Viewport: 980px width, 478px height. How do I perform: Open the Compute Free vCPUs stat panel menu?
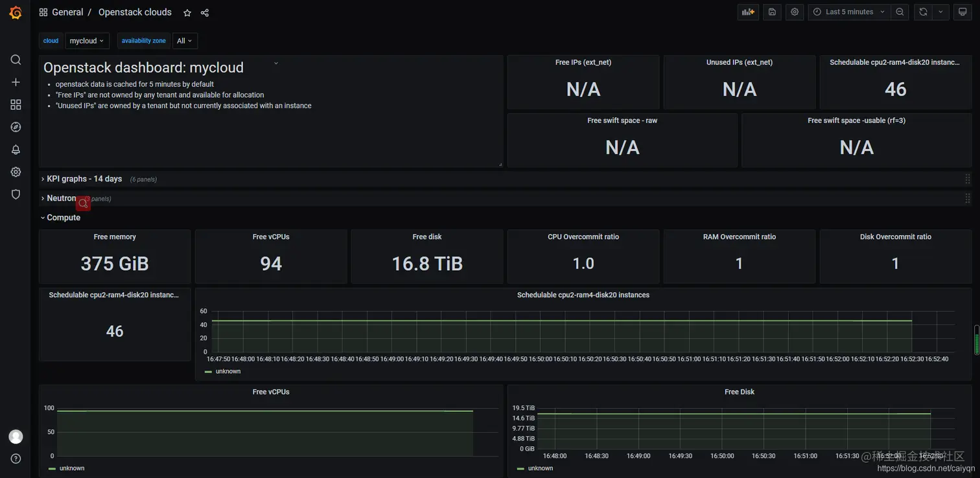point(271,237)
